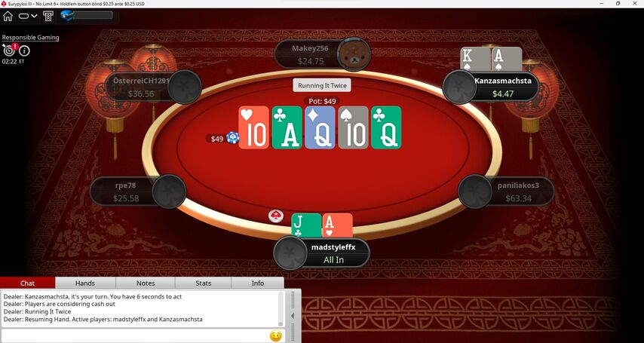Open the home lobby icon

[8, 16]
